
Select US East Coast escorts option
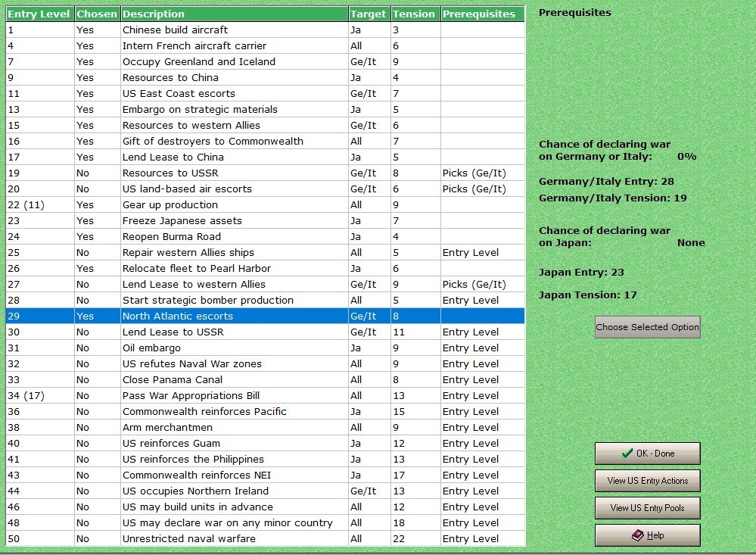[265, 94]
